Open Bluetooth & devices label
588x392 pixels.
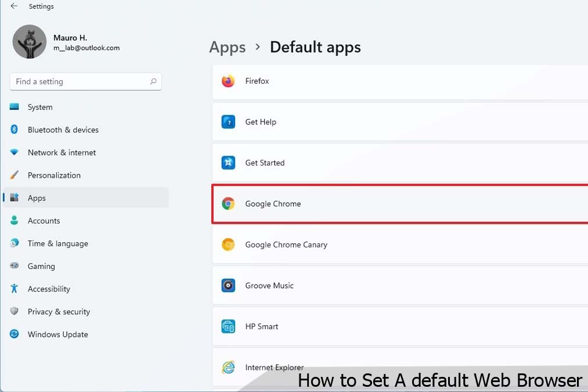pyautogui.click(x=63, y=130)
